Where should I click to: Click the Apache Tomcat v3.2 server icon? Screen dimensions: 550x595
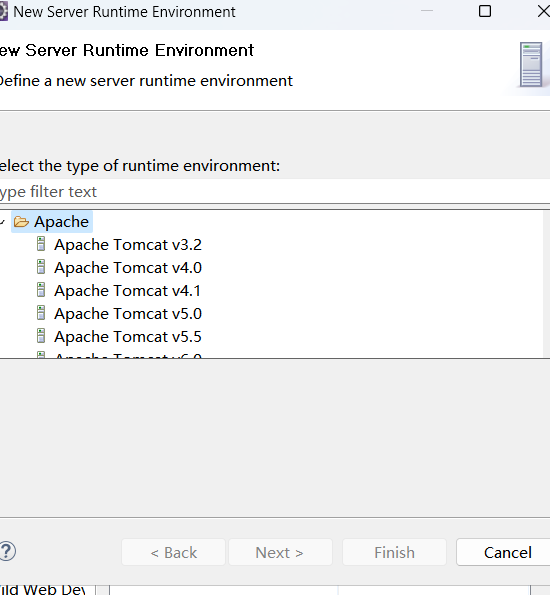pos(41,244)
